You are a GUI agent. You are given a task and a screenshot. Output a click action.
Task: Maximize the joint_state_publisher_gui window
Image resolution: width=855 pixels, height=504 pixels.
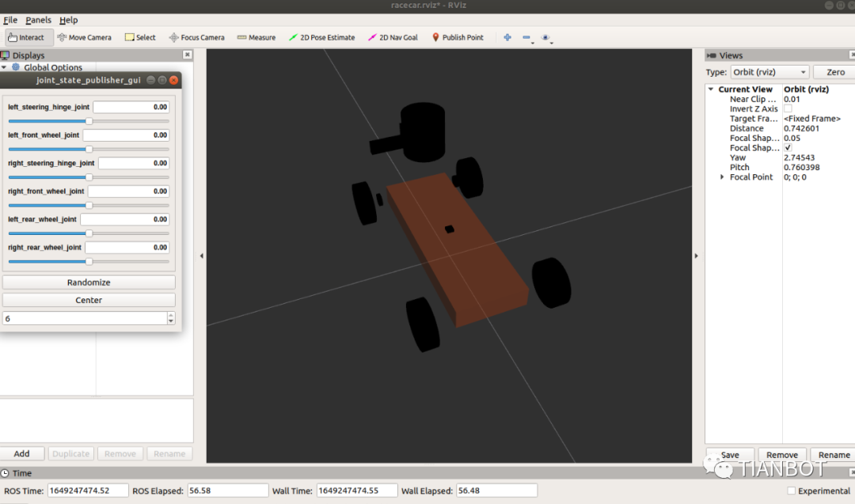click(x=162, y=80)
